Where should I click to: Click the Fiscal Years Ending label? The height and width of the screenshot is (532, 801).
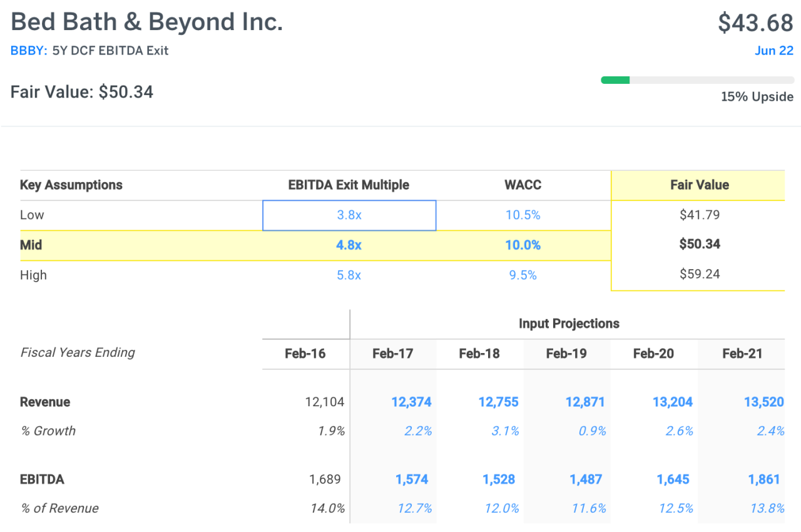tap(78, 352)
